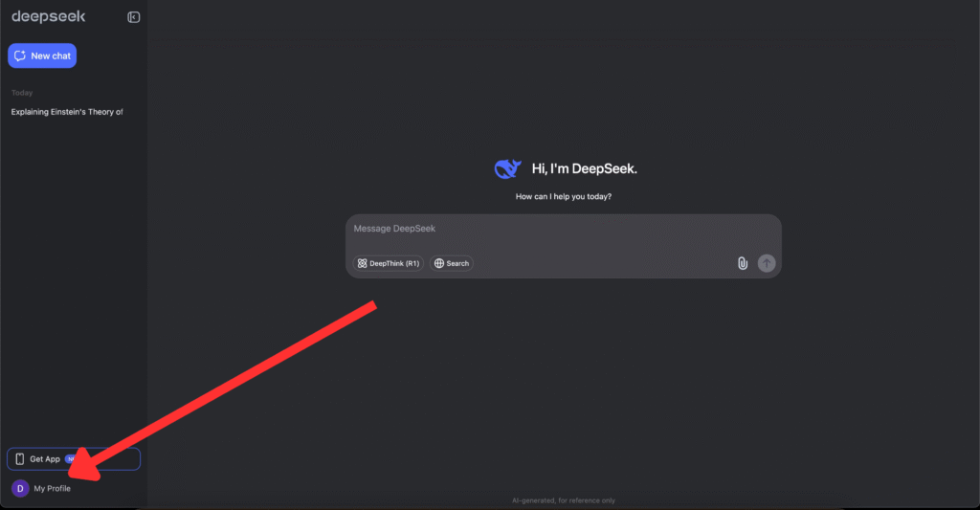Screen dimensions: 980x510
Task: Open My Profile menu
Action: click(x=41, y=488)
